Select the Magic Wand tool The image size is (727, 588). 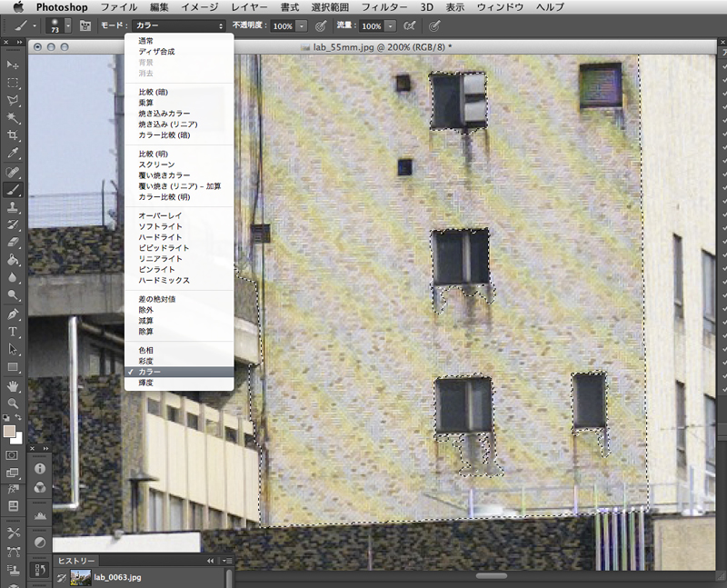tap(14, 118)
